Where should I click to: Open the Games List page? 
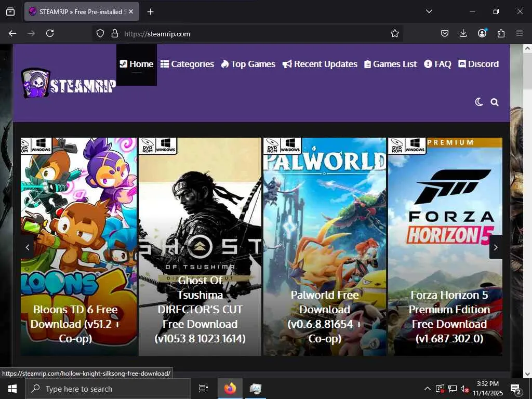pos(391,64)
